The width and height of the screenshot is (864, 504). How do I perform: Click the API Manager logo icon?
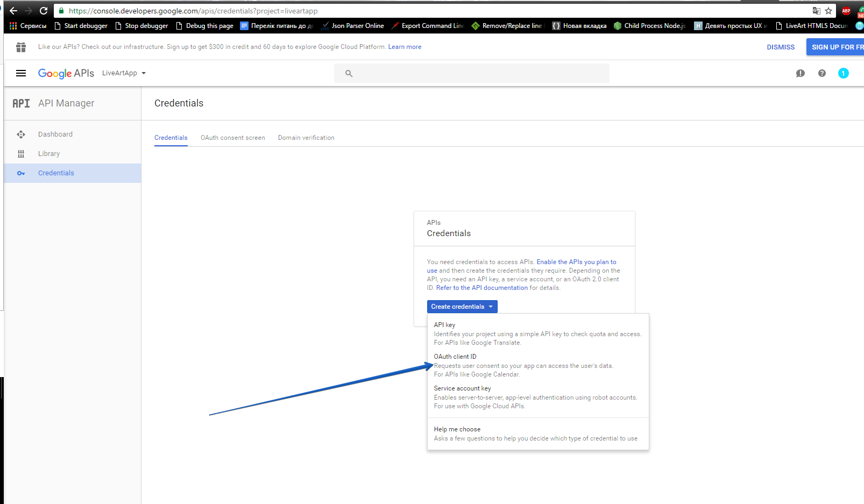click(21, 103)
